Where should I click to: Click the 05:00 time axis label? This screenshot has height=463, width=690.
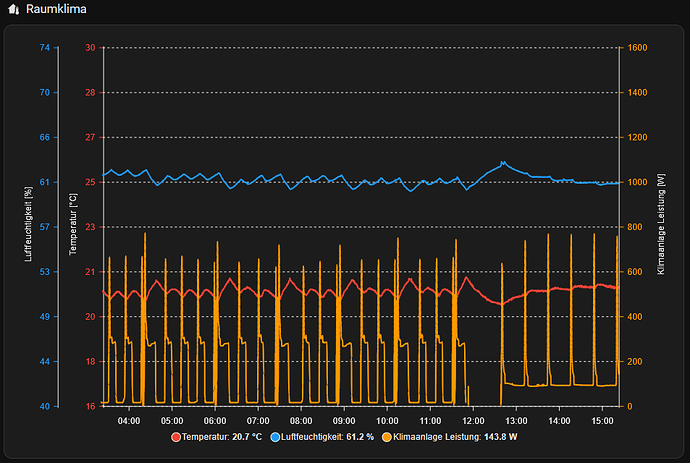click(172, 421)
